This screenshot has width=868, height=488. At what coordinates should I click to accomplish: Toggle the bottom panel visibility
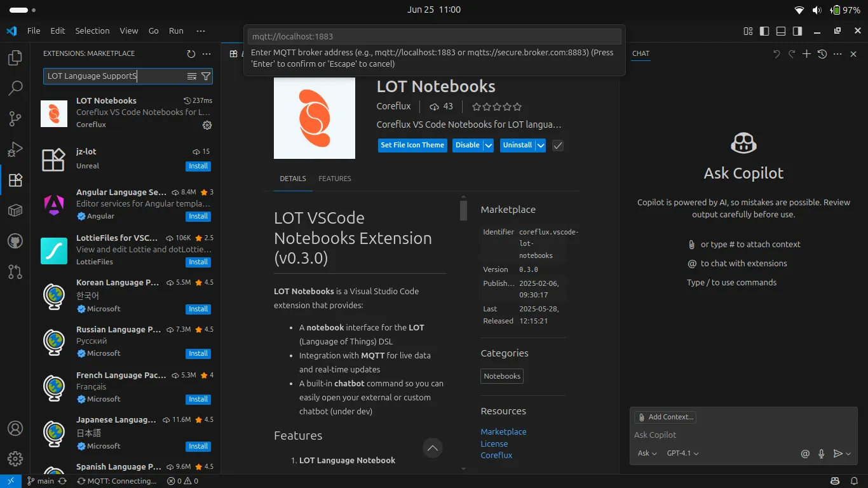[x=780, y=30]
